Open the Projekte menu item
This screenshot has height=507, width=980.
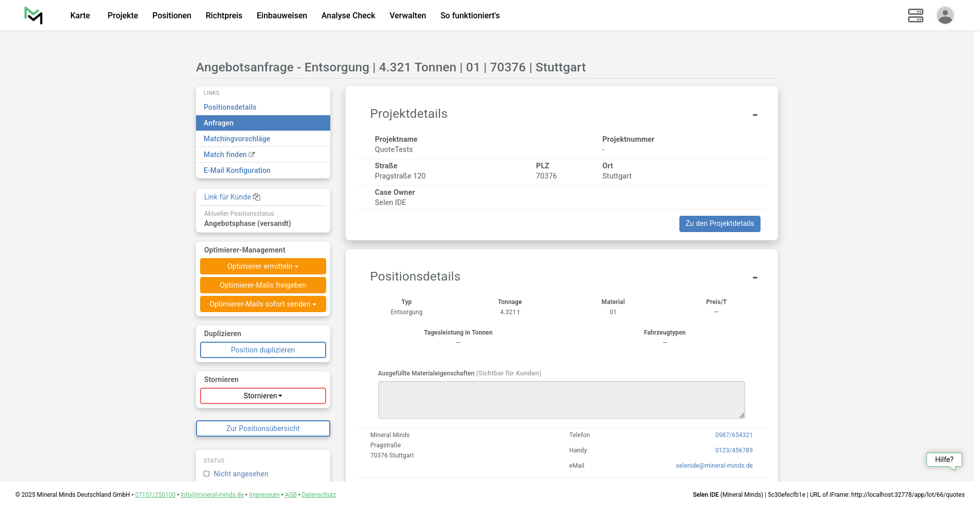122,15
